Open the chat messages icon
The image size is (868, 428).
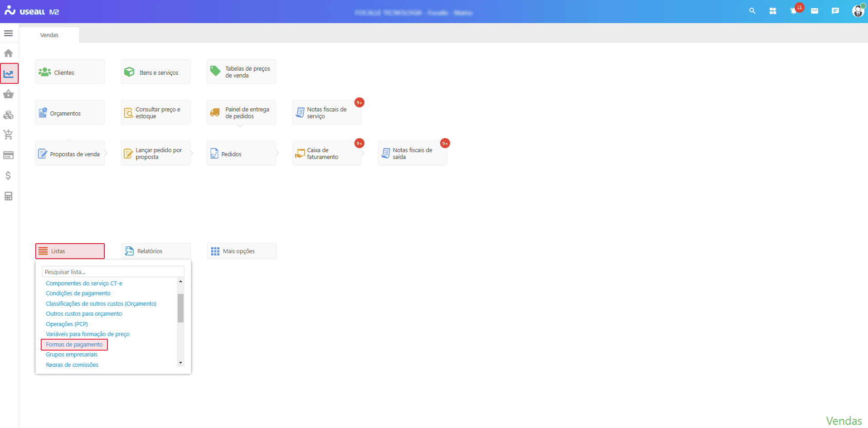pos(835,11)
